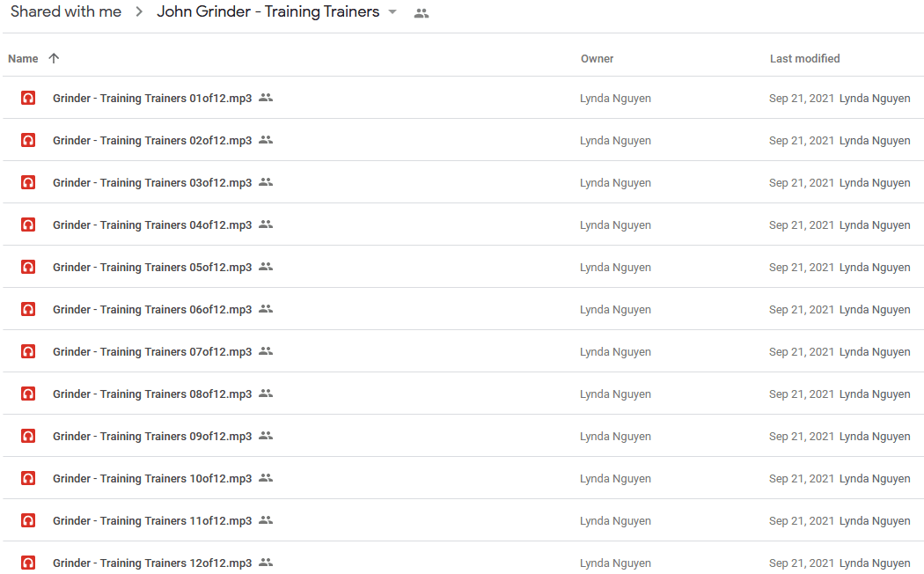Viewport: 924px width, 574px height.
Task: Click owner Lynda Nguyen in 10of12.mp3 row
Action: click(615, 479)
